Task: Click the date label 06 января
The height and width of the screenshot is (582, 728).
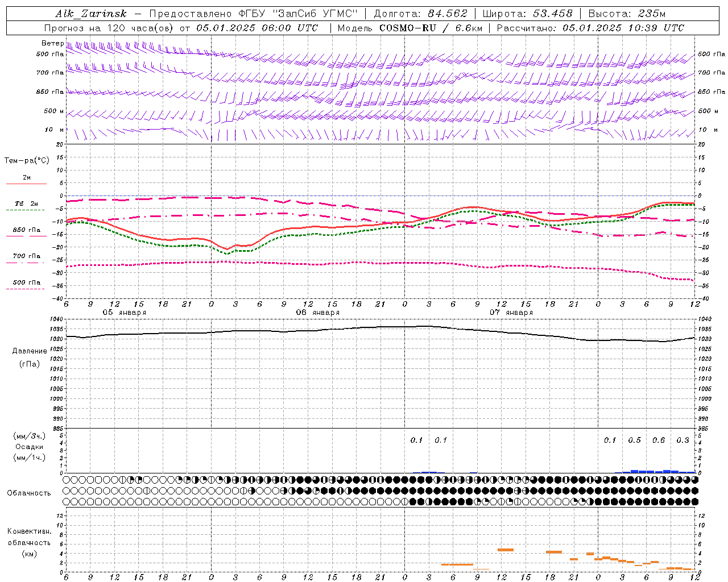Action: tap(317, 313)
